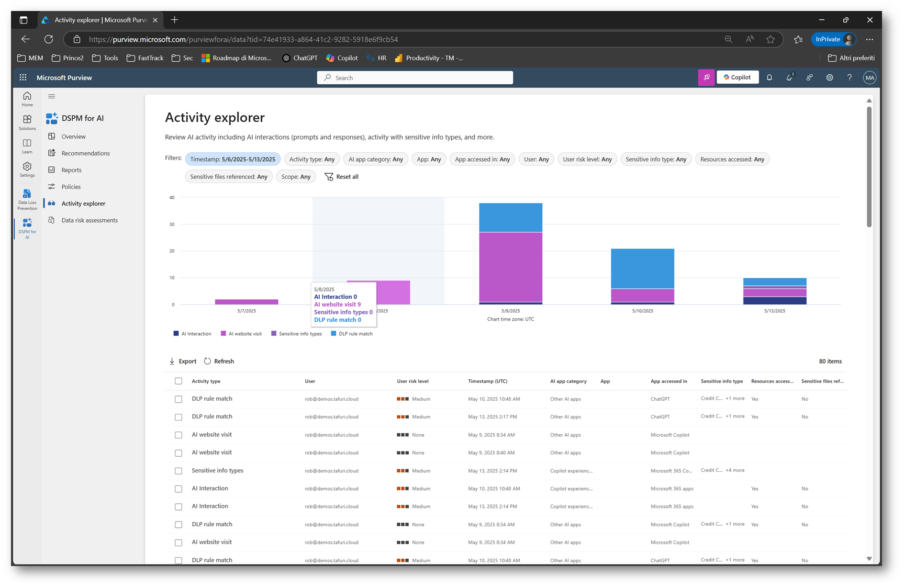
Task: Open the pink Copilot pin icon
Action: (706, 77)
